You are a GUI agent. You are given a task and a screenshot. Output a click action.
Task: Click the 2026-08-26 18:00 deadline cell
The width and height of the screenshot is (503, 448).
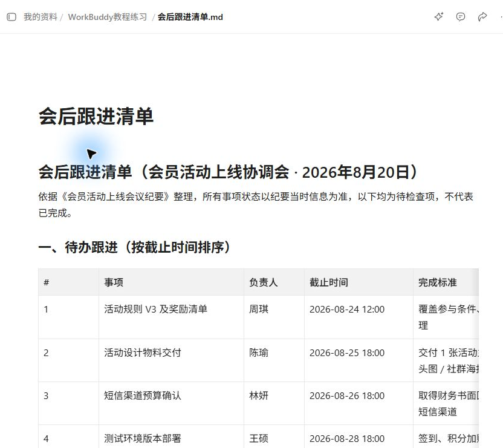(359, 403)
